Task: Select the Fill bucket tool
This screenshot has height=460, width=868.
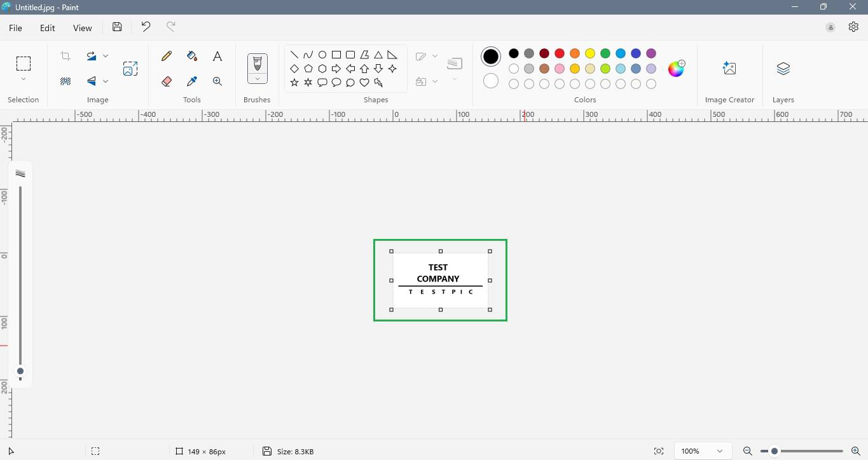Action: 192,56
